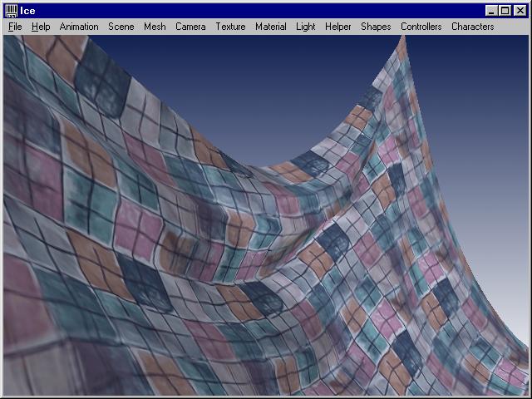This screenshot has height=399, width=532.
Task: Minimize the Ice window
Action: 491,11
